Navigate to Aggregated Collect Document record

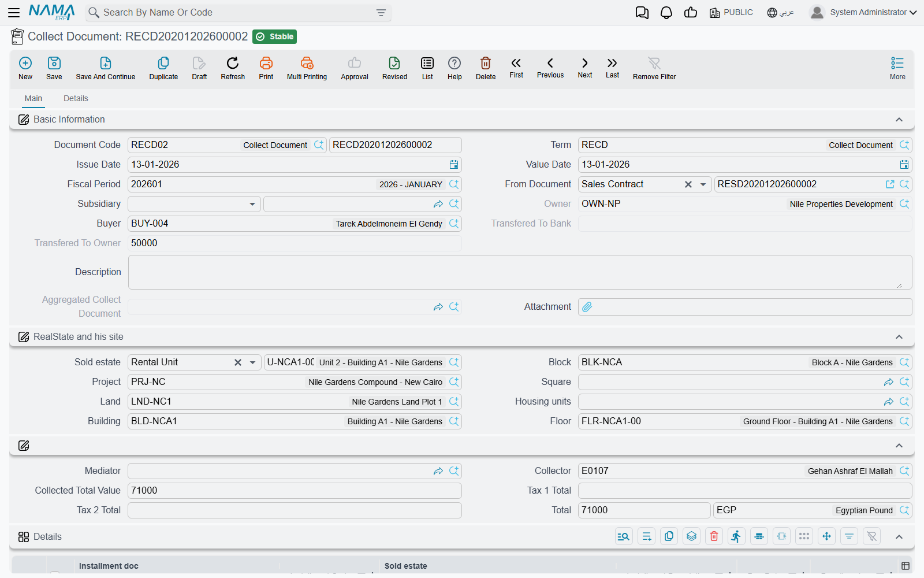click(x=438, y=307)
